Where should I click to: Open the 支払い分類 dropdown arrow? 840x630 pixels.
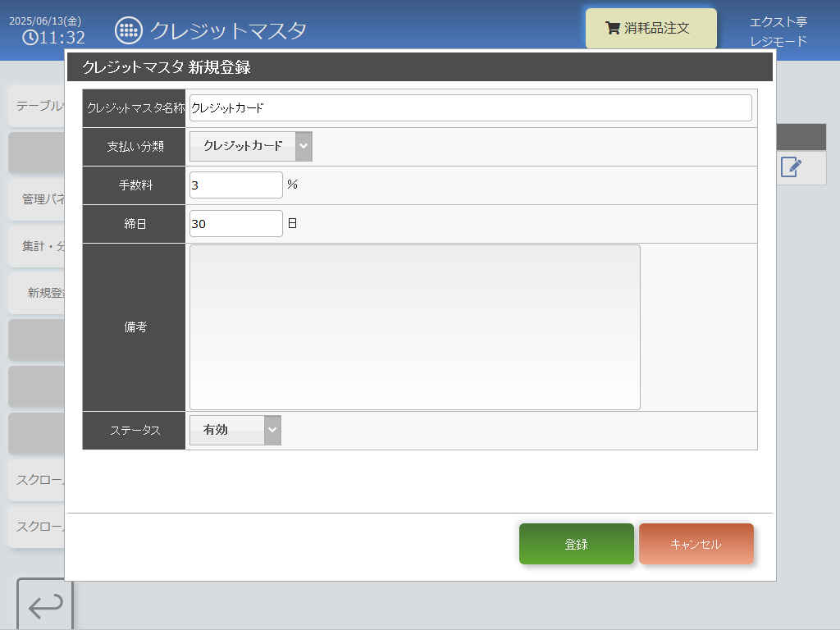point(304,146)
